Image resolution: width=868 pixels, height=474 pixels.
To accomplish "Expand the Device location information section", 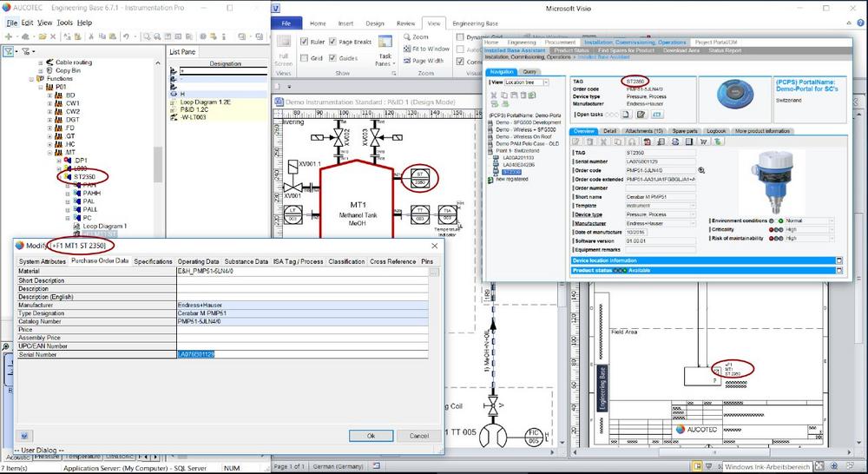I will [838, 260].
